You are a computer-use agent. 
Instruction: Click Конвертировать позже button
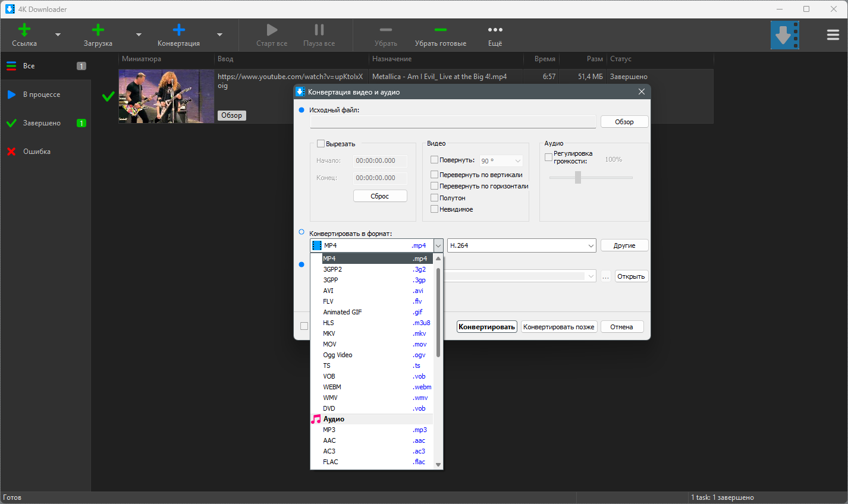click(559, 327)
